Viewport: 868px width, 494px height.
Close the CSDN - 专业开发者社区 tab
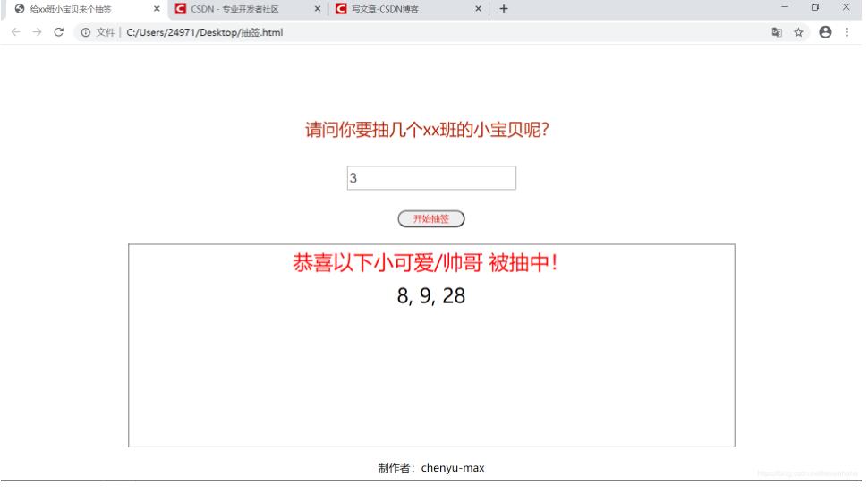click(x=318, y=9)
